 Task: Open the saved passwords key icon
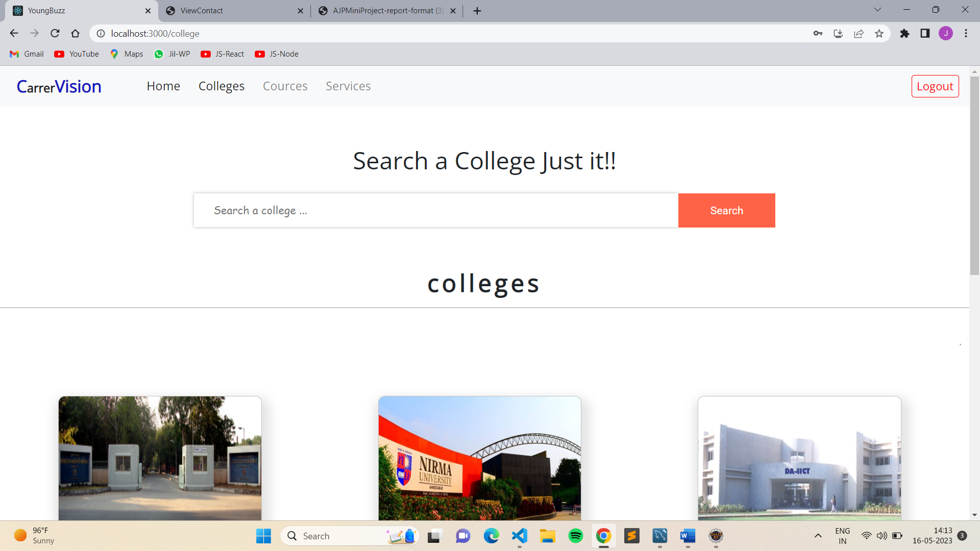[818, 33]
